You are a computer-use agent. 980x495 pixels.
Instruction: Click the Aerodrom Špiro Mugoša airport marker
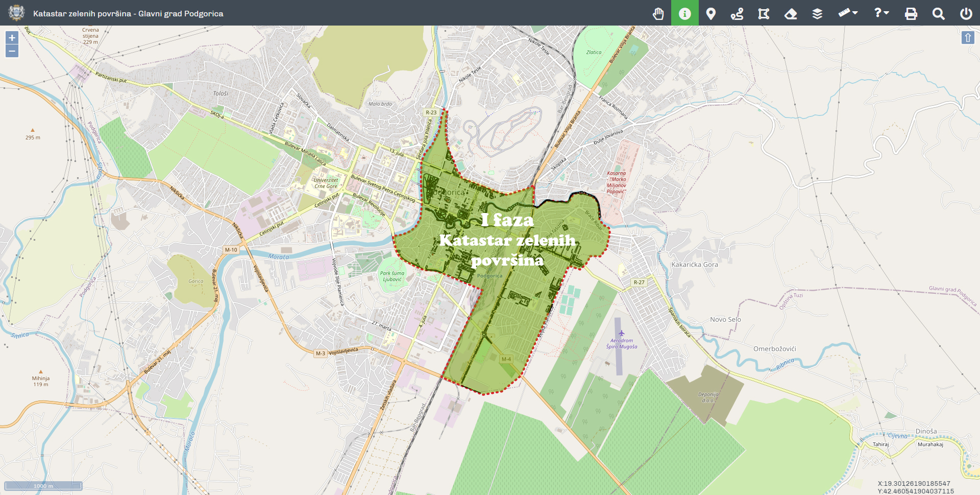tap(621, 334)
